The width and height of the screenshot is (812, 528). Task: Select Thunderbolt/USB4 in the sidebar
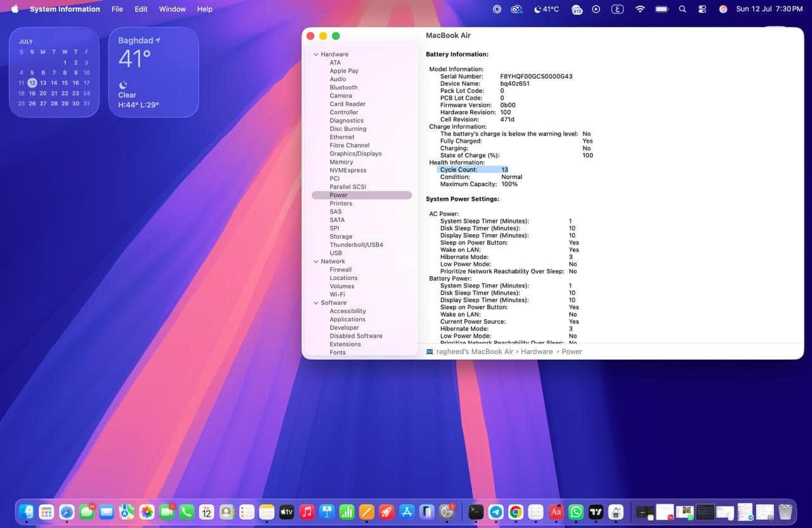356,245
